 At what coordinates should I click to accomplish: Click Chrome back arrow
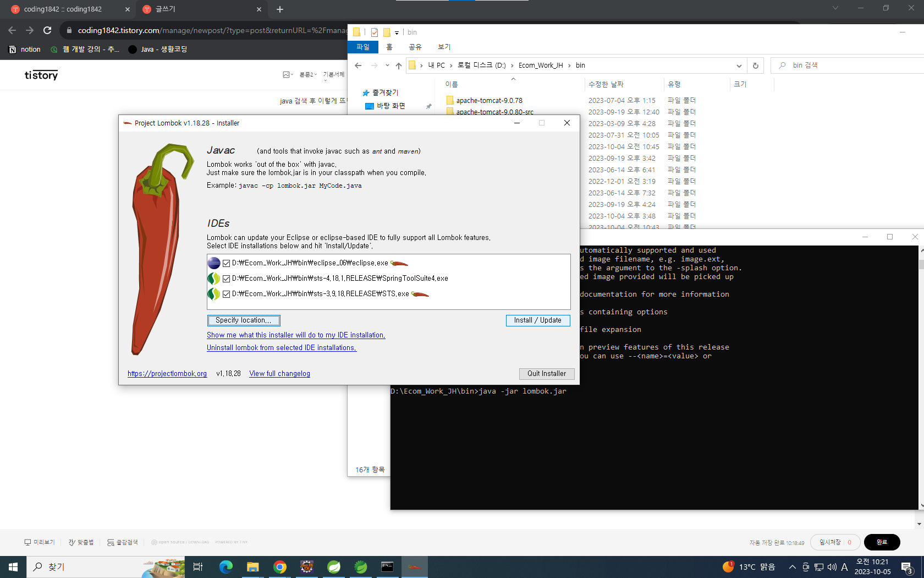pyautogui.click(x=12, y=30)
